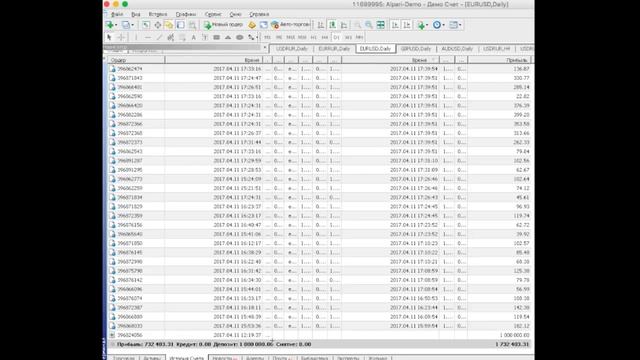Screen dimensions: 640x360
Task: Open the New Chart toolbar icon
Action: click(x=109, y=25)
